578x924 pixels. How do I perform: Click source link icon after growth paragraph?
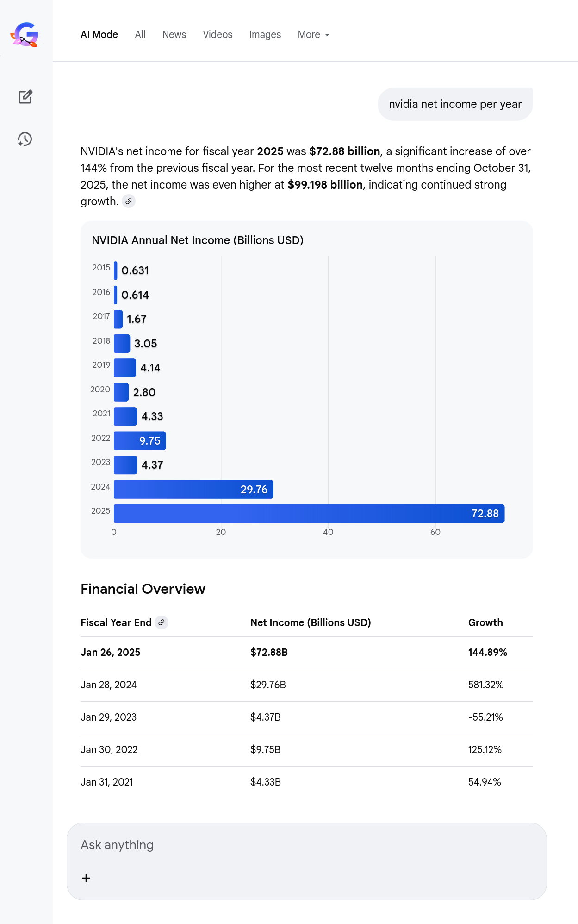click(x=129, y=201)
